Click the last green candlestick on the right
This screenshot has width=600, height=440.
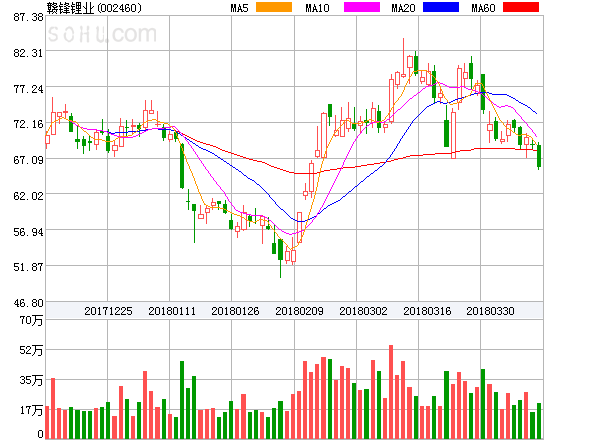point(539,156)
